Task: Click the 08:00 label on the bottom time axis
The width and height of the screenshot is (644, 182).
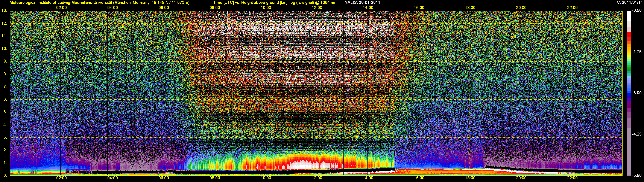Action: click(x=215, y=178)
